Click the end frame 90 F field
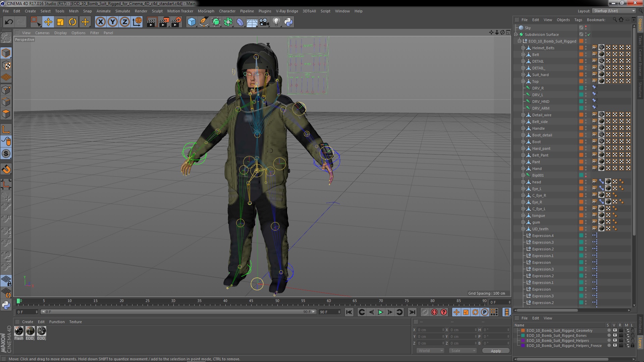Viewport: 644px width, 362px height. pyautogui.click(x=329, y=312)
